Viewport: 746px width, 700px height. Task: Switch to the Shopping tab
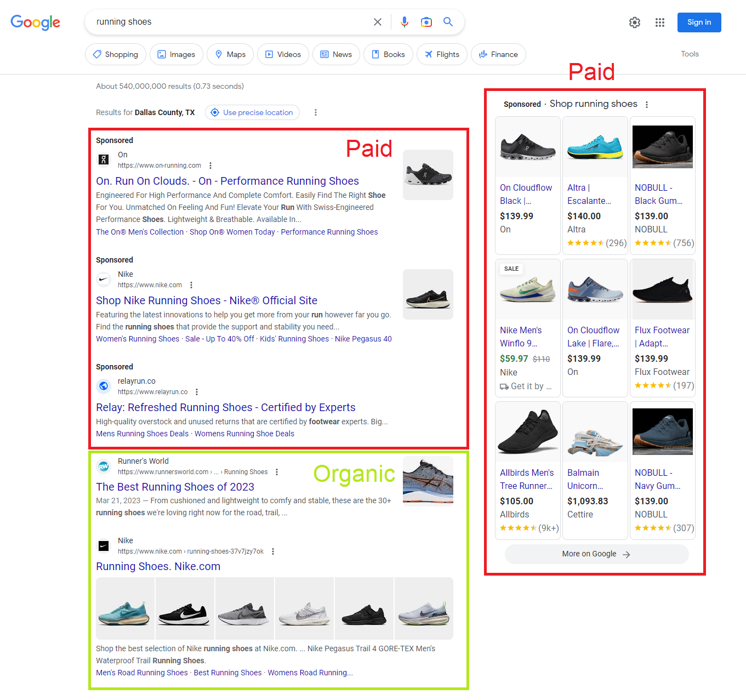(x=116, y=54)
